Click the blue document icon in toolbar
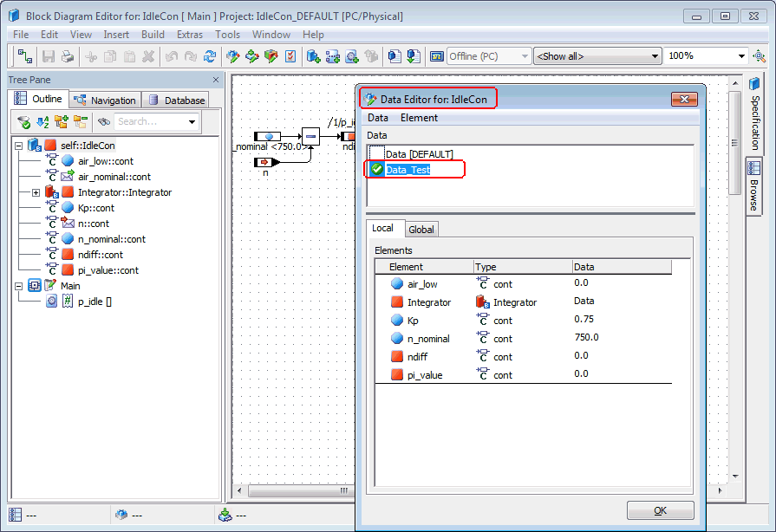Screen dimensions: 776x532 click(x=394, y=56)
